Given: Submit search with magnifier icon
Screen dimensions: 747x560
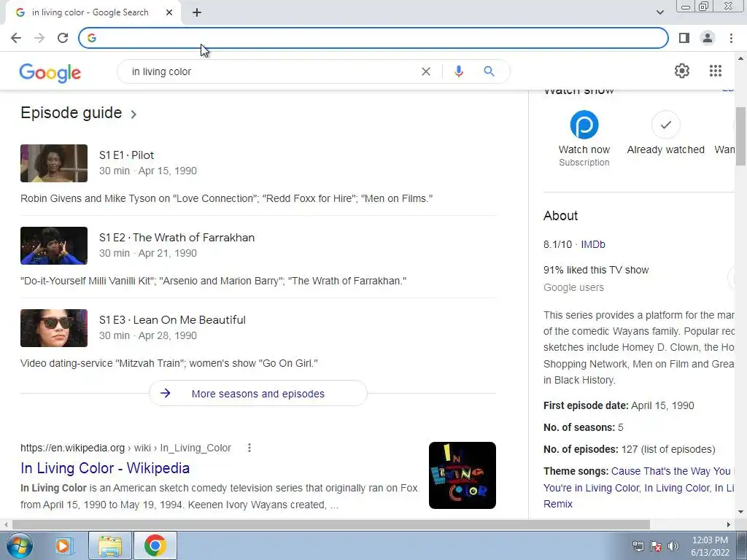Looking at the screenshot, I should (x=489, y=71).
